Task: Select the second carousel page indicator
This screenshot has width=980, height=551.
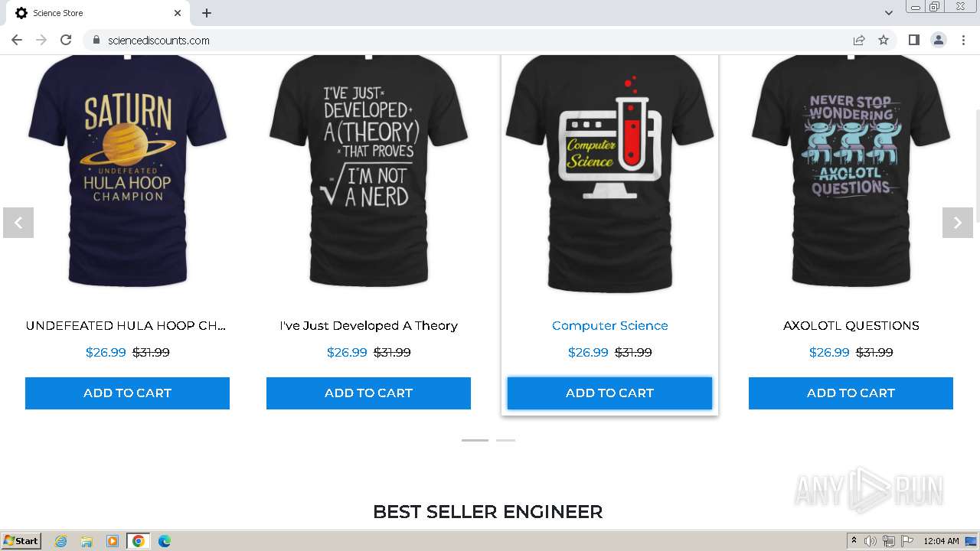Action: click(x=505, y=440)
